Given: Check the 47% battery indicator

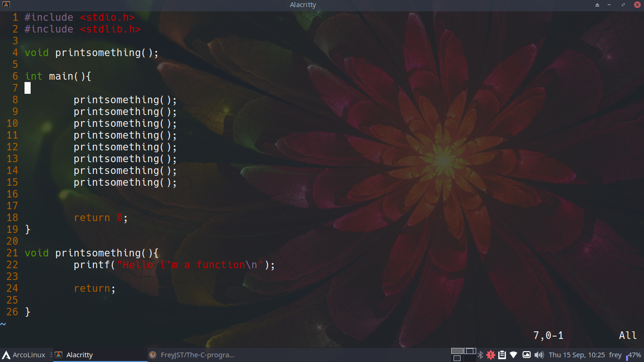Looking at the screenshot, I should coord(634,355).
